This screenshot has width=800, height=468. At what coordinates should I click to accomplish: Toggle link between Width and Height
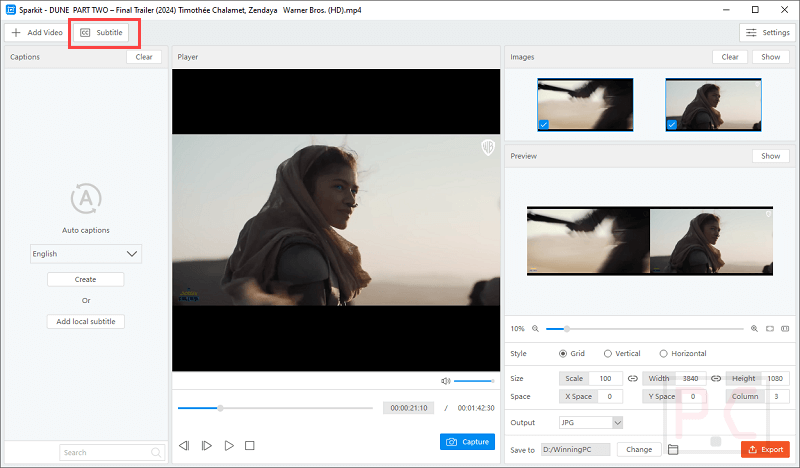[x=716, y=378]
